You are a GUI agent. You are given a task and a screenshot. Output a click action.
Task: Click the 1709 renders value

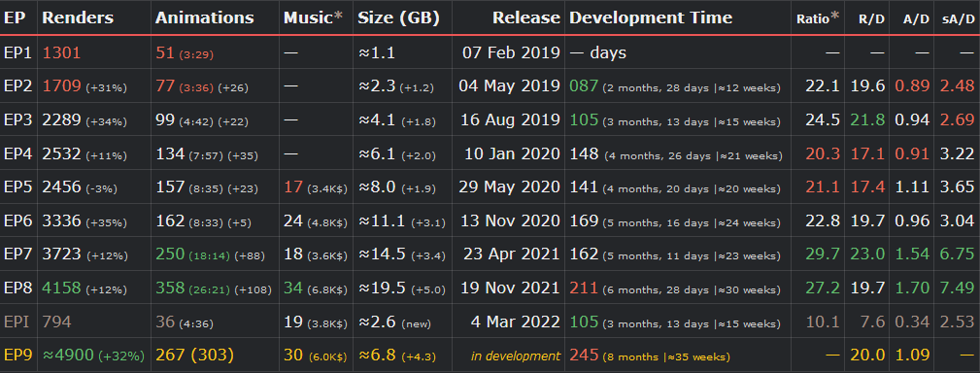tap(61, 86)
